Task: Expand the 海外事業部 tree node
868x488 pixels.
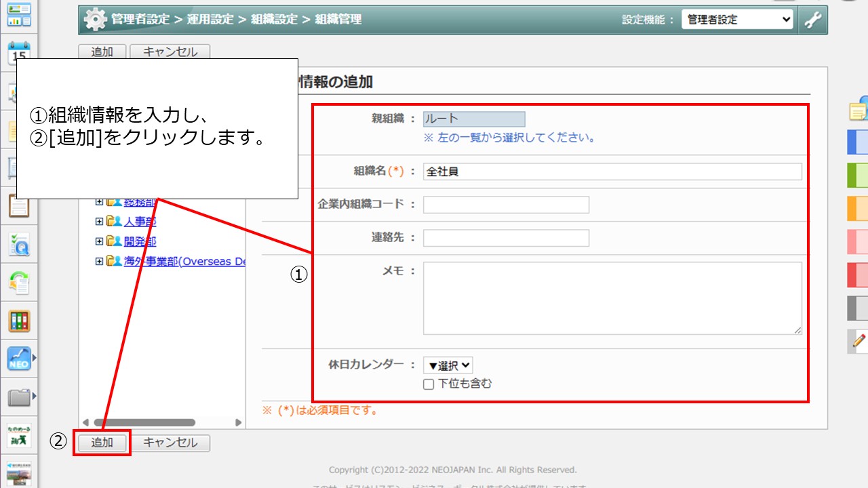Action: pos(99,261)
